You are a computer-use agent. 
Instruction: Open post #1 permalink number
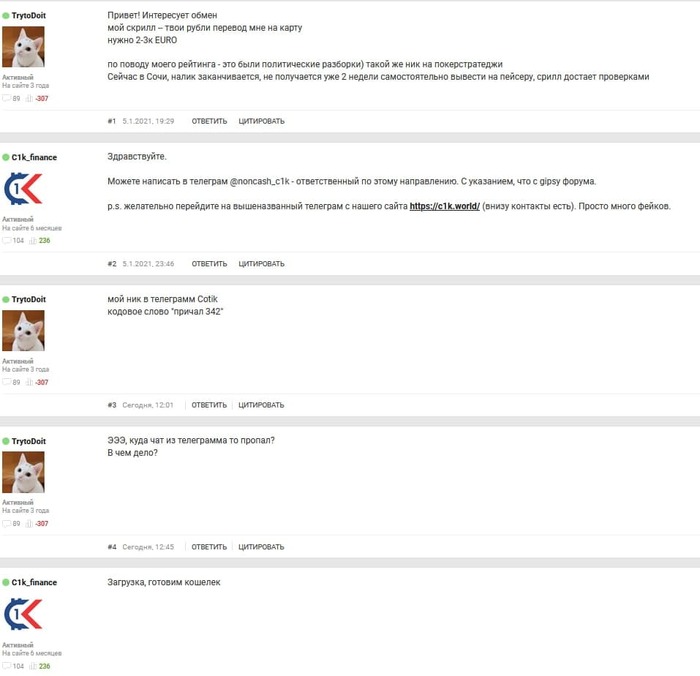112,121
